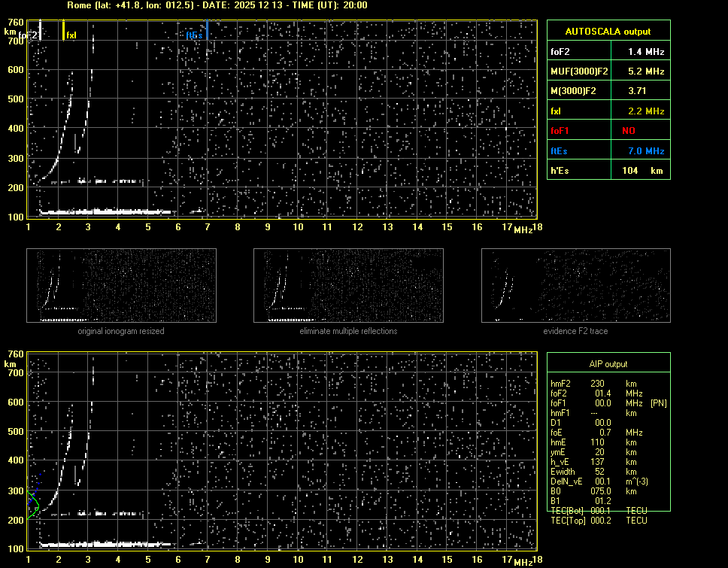
Task: Click the AUTOSCALA output header
Action: pos(607,32)
